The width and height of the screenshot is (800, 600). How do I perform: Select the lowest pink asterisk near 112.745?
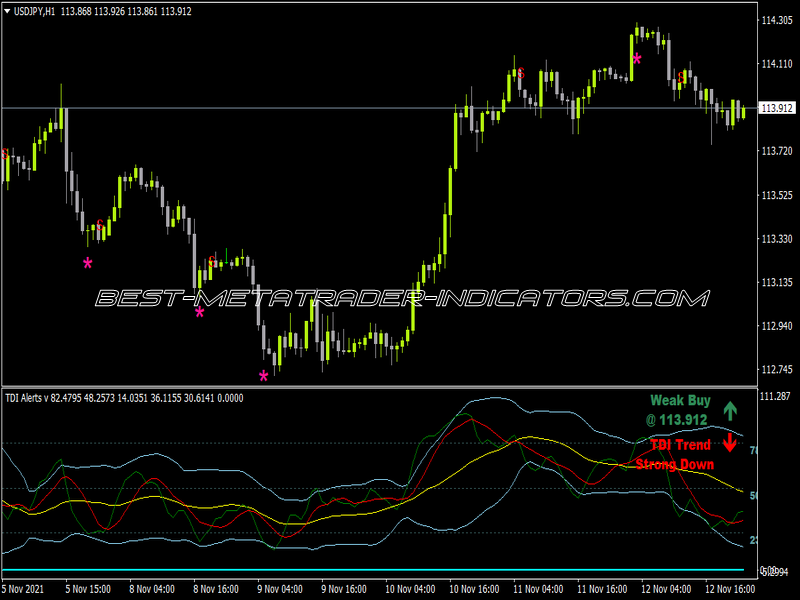coord(263,377)
